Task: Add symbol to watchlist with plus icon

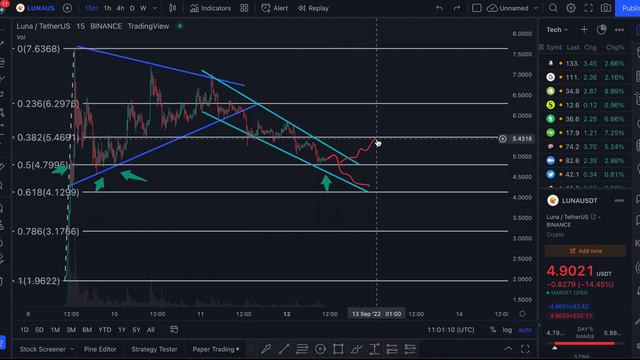Action: click(584, 30)
